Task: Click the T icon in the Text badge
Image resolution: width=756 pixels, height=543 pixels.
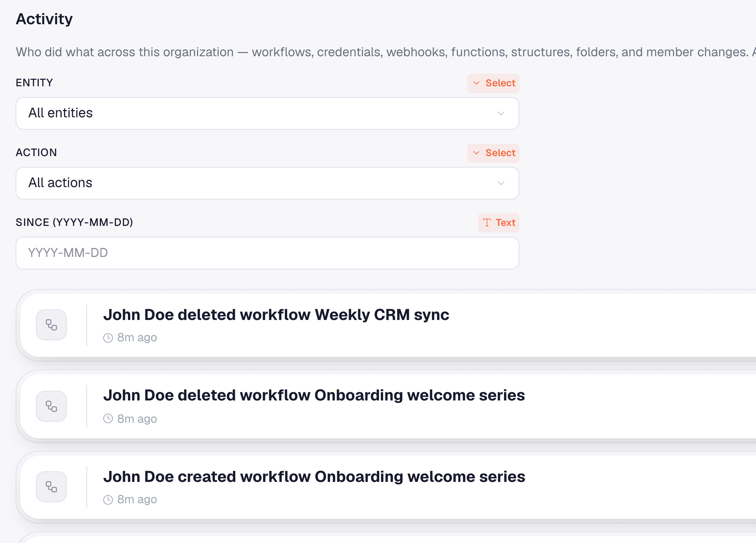Action: point(487,223)
